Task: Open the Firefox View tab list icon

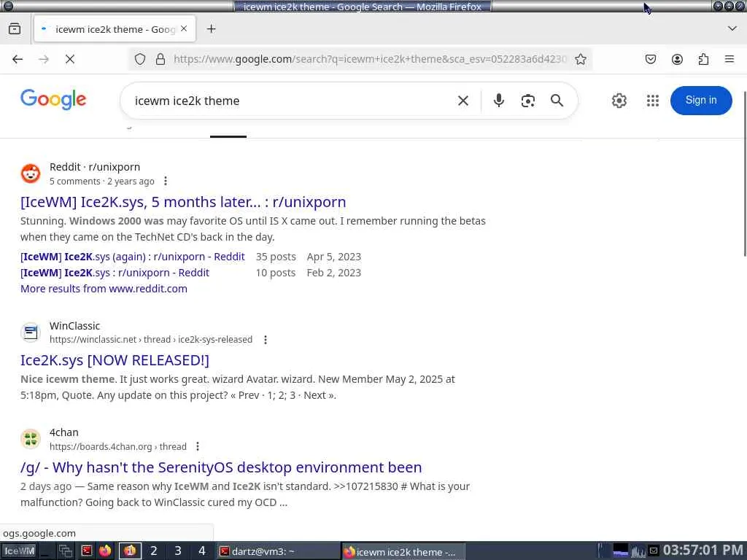Action: coord(15,29)
